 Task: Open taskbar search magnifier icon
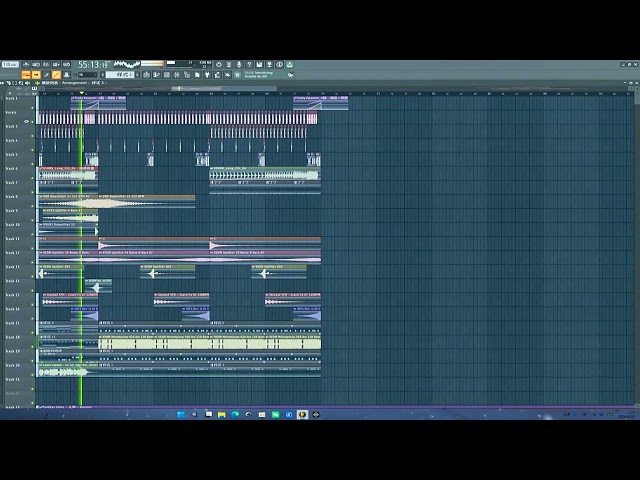(x=195, y=415)
